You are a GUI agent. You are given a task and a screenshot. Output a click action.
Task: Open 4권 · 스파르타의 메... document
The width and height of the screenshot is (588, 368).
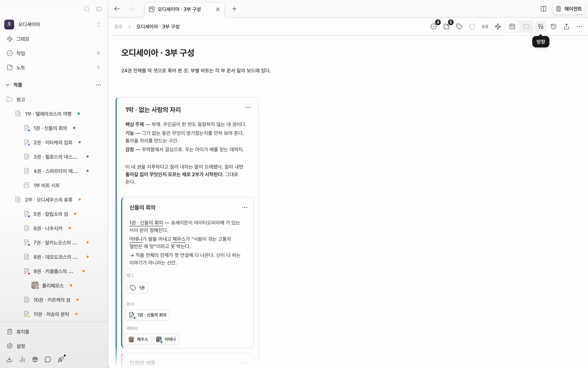coord(54,171)
